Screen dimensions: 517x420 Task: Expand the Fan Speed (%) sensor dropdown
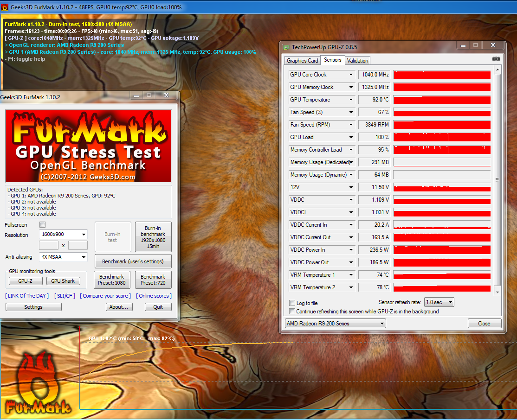tap(351, 112)
